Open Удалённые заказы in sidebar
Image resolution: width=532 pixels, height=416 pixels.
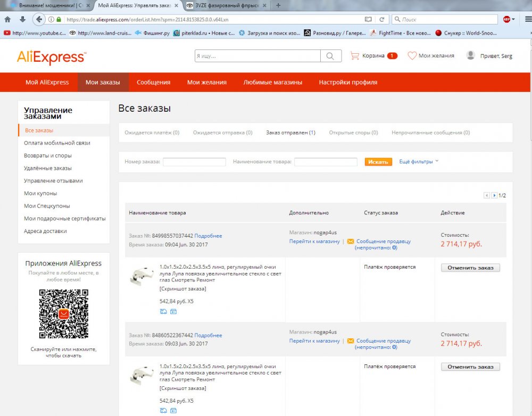pyautogui.click(x=47, y=168)
